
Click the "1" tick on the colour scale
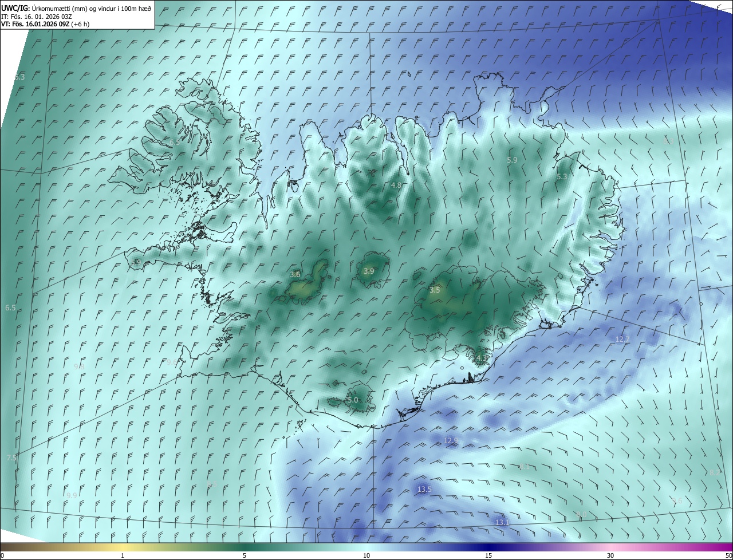click(123, 555)
